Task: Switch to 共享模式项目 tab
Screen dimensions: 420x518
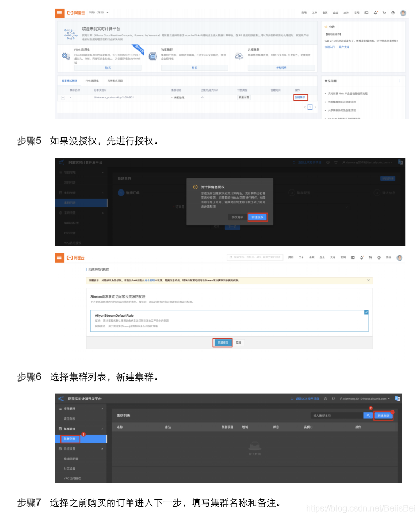Action: pos(114,81)
